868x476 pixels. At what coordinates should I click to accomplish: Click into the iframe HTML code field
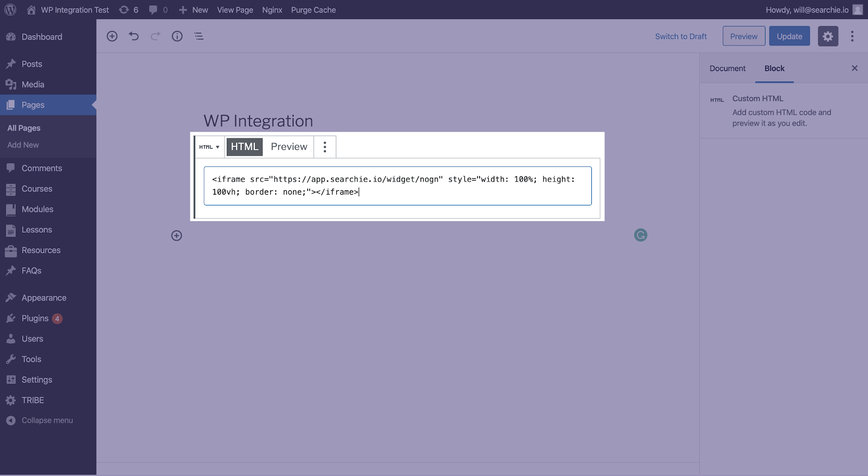(x=398, y=186)
